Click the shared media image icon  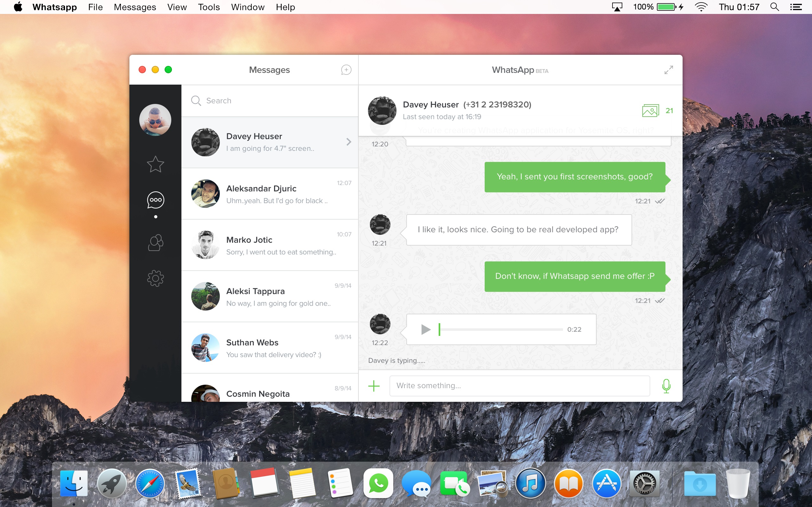(x=650, y=111)
